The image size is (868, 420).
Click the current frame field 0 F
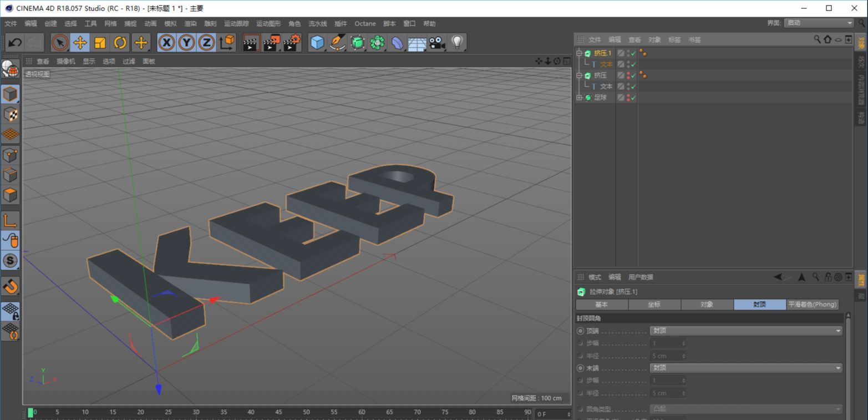(553, 414)
